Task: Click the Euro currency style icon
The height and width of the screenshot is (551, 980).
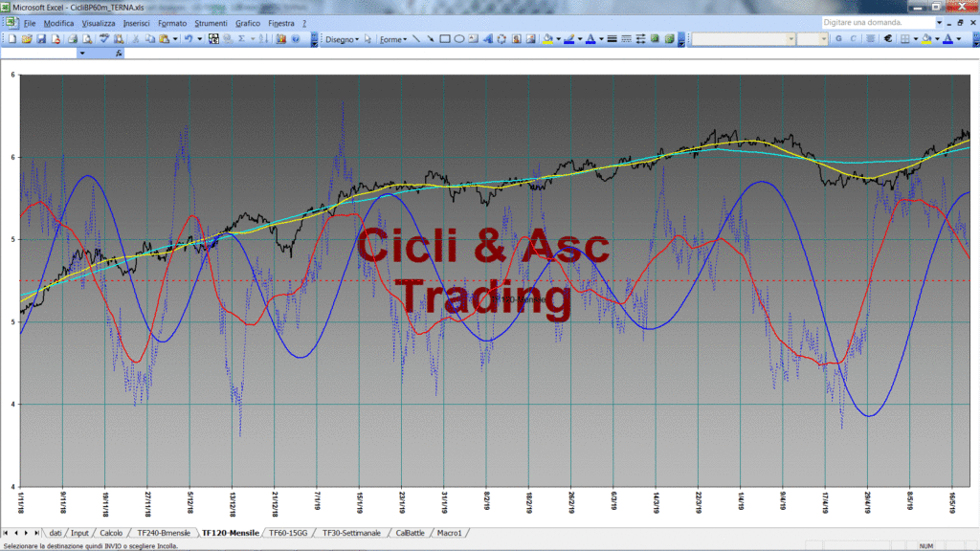Action: [888, 38]
